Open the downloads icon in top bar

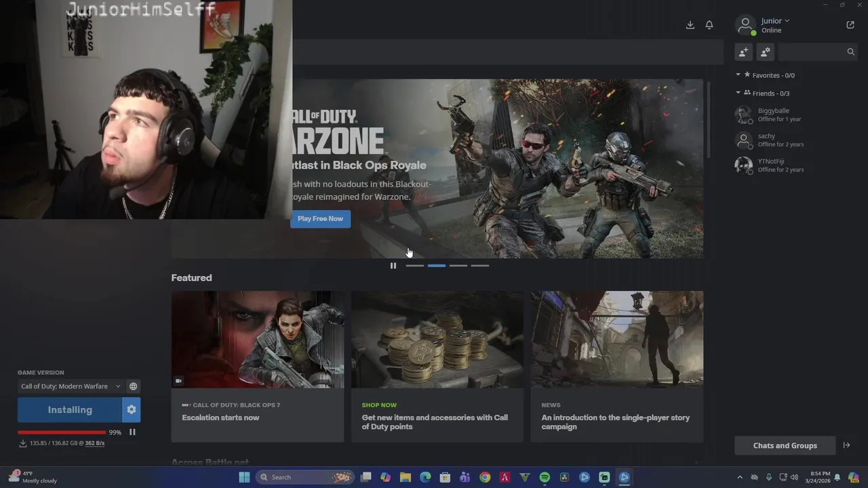click(690, 25)
